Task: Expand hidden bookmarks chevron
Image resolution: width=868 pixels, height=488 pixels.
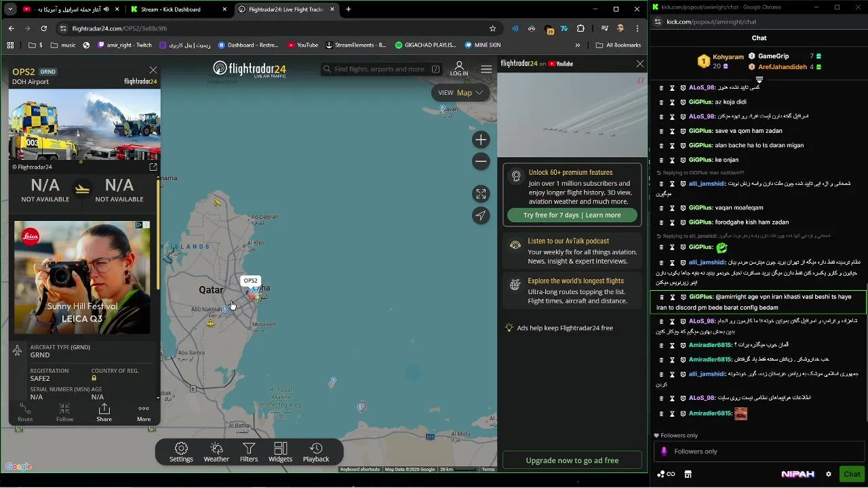Action: tap(578, 45)
